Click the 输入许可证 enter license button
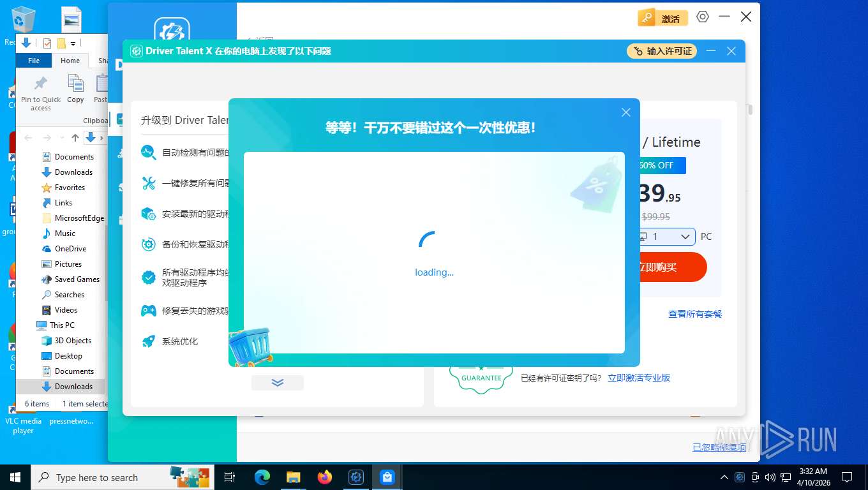Screen dimensions: 868x490 click(662, 51)
